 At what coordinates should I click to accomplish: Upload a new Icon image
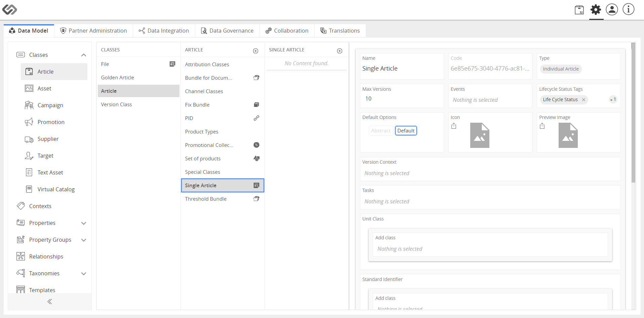coord(454,126)
